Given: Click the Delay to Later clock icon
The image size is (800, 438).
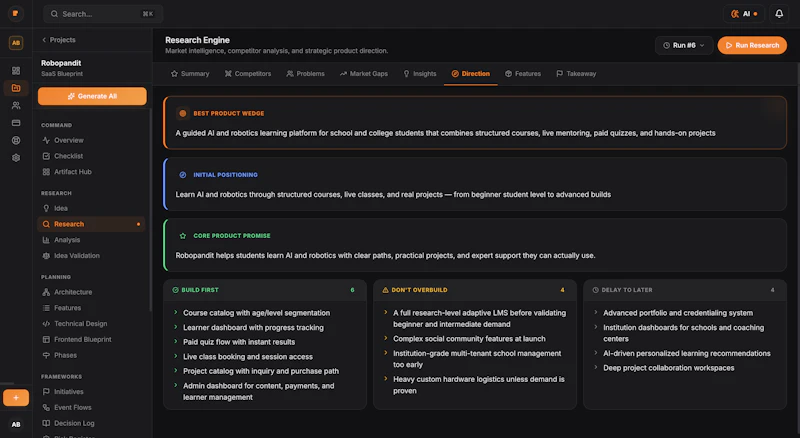Looking at the screenshot, I should [x=595, y=290].
